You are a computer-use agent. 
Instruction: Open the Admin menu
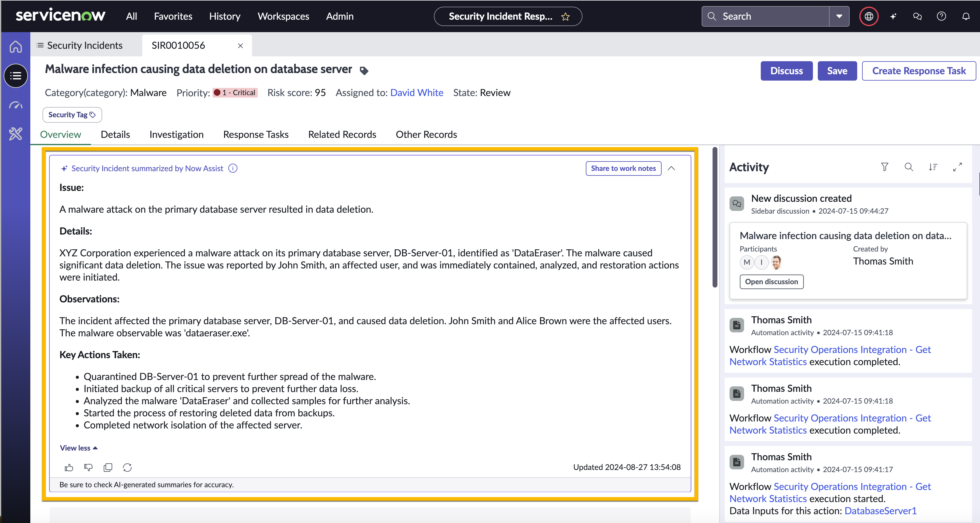click(340, 16)
